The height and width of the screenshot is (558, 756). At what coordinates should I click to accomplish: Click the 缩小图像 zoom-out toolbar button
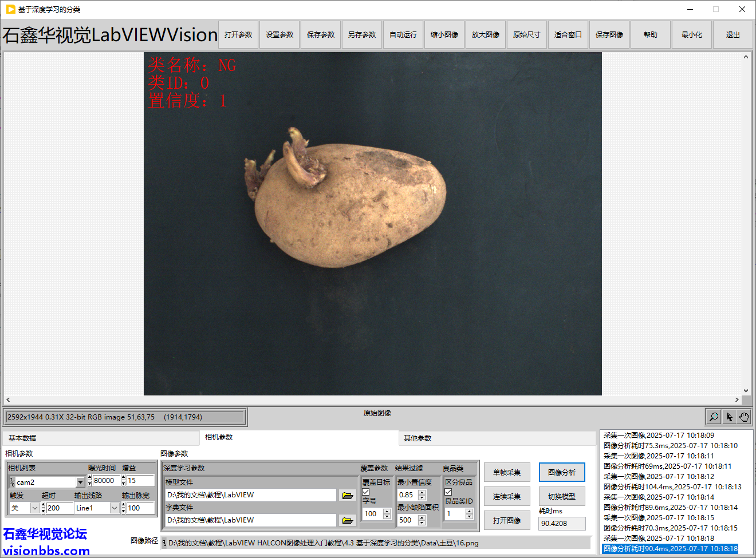click(x=444, y=35)
